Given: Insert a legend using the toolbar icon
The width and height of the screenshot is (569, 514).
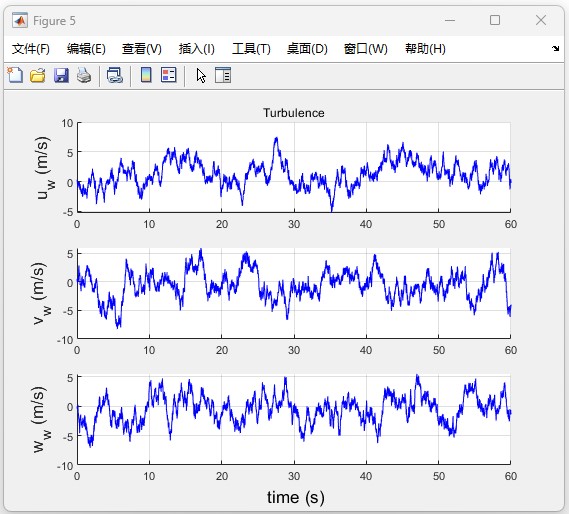Looking at the screenshot, I should coord(169,76).
